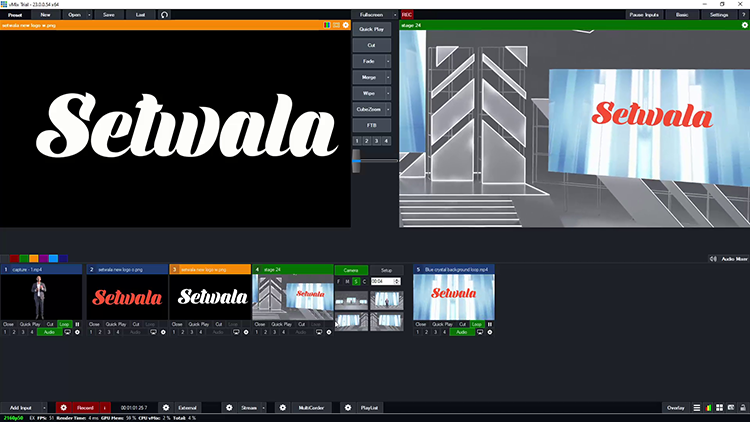
Task: Switch to the Camera tab for stage 24
Action: (x=351, y=270)
